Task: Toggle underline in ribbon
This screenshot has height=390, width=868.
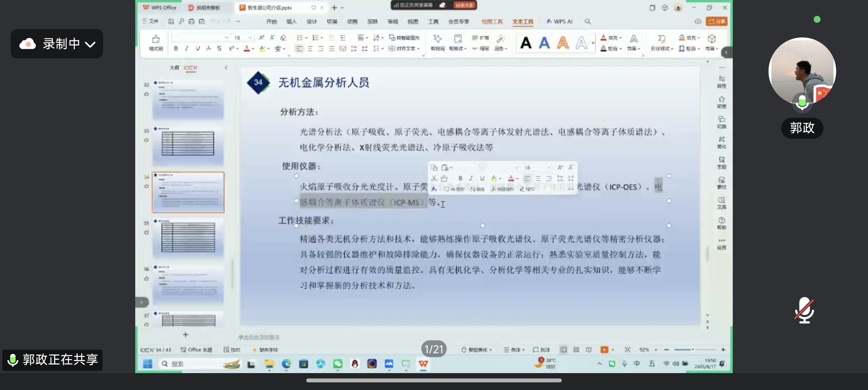Action: pos(197,48)
